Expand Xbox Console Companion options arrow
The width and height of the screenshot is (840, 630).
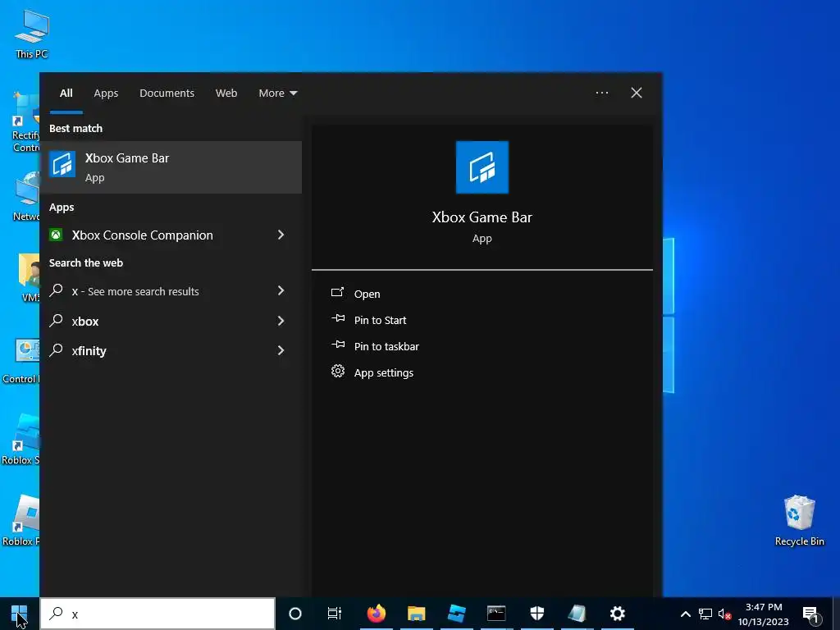[x=281, y=235]
